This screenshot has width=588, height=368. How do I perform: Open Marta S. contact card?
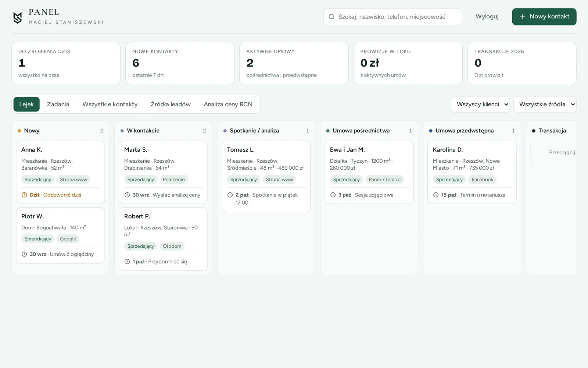(x=163, y=172)
